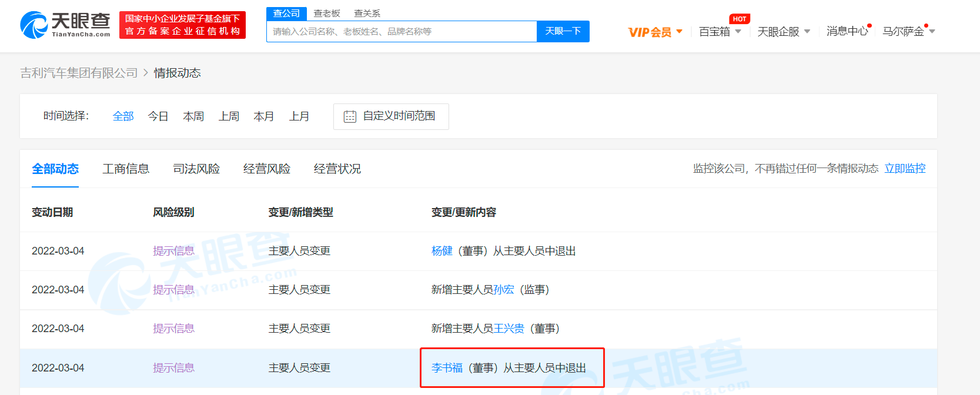The height and width of the screenshot is (395, 980).
Task: Click the Tianyancha logo
Action: pyautogui.click(x=65, y=25)
